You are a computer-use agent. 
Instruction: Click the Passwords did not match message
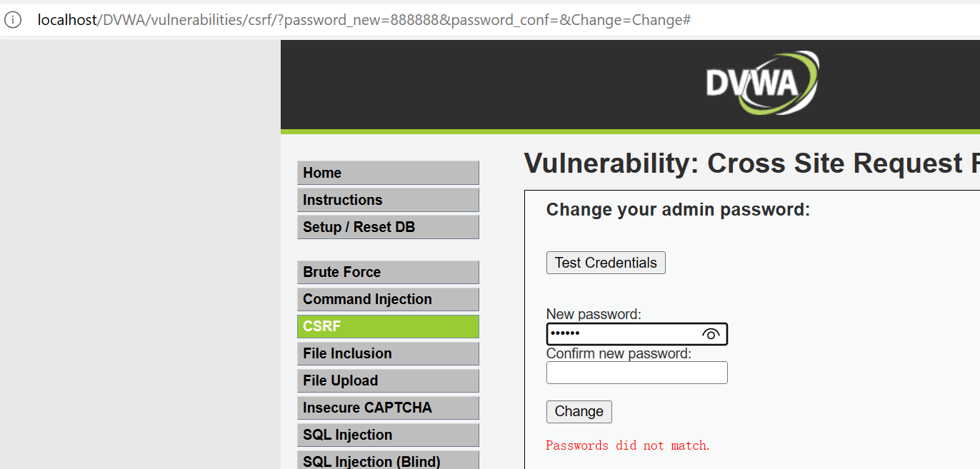click(x=628, y=445)
